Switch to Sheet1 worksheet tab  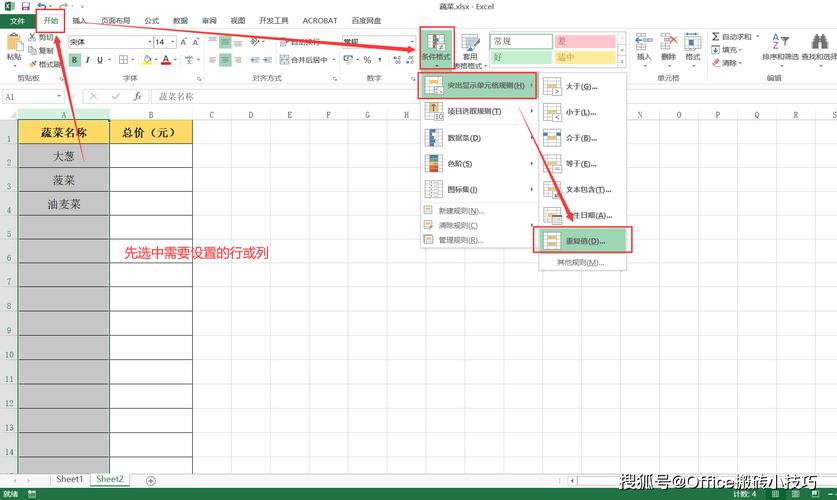pos(69,479)
